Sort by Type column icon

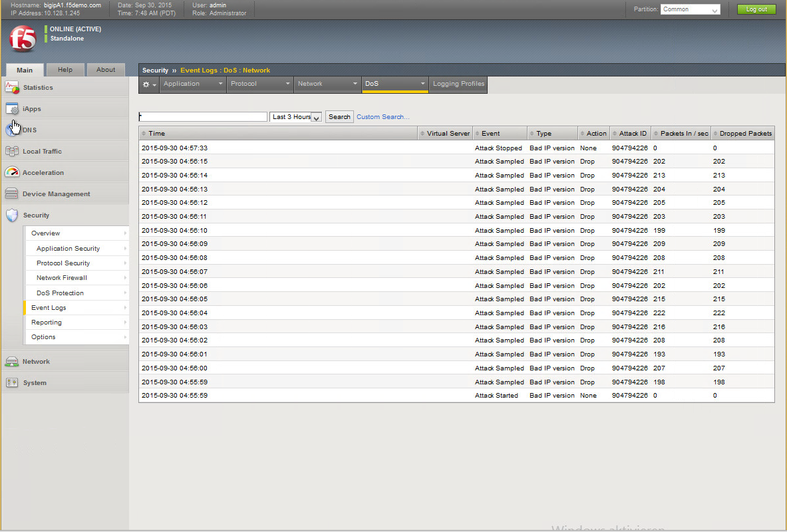[x=532, y=134]
